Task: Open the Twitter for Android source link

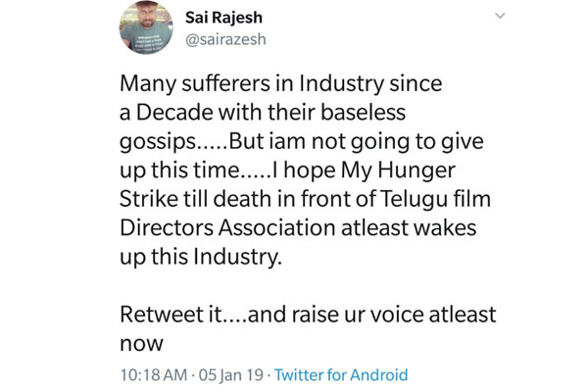Action: [x=341, y=374]
